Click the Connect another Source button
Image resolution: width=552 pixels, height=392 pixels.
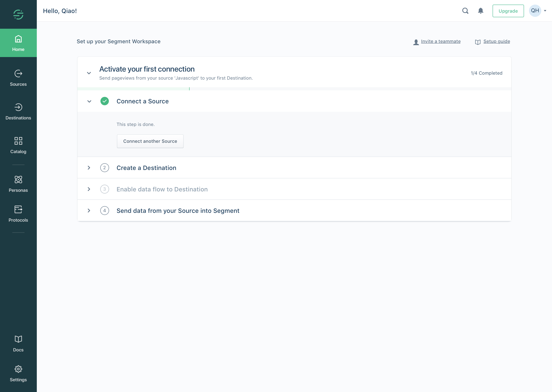tap(150, 141)
